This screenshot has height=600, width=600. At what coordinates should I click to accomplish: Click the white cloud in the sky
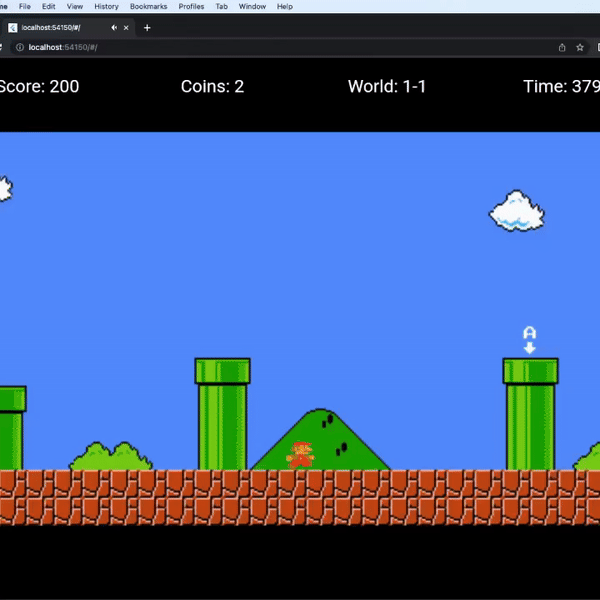pyautogui.click(x=516, y=211)
